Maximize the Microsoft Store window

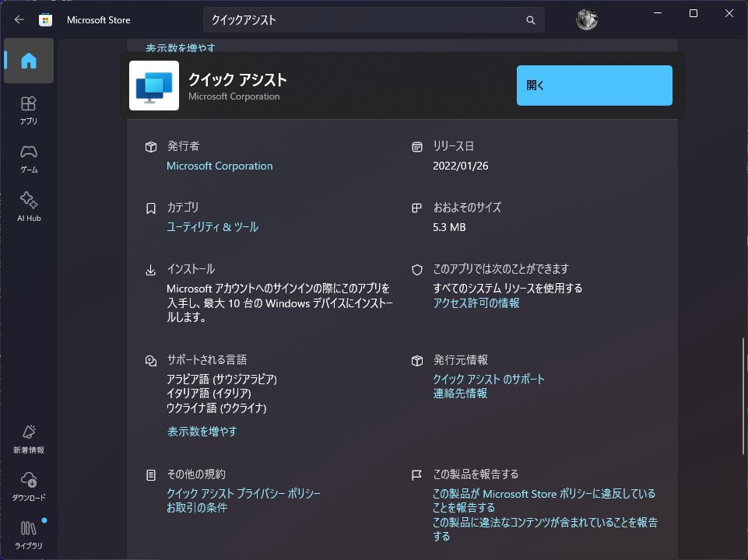point(694,13)
